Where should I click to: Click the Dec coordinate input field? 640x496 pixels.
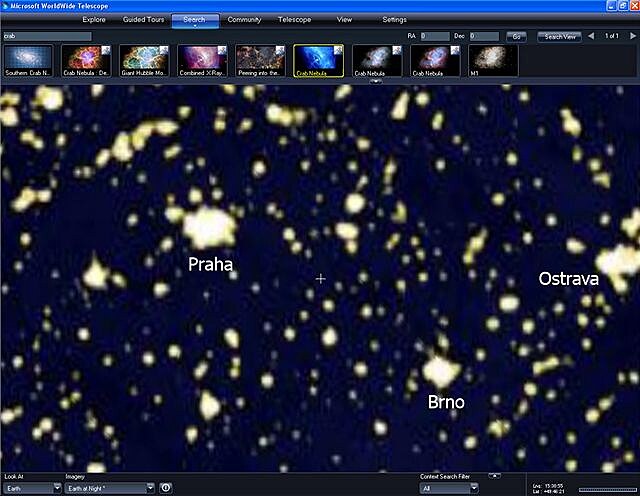pyautogui.click(x=484, y=36)
